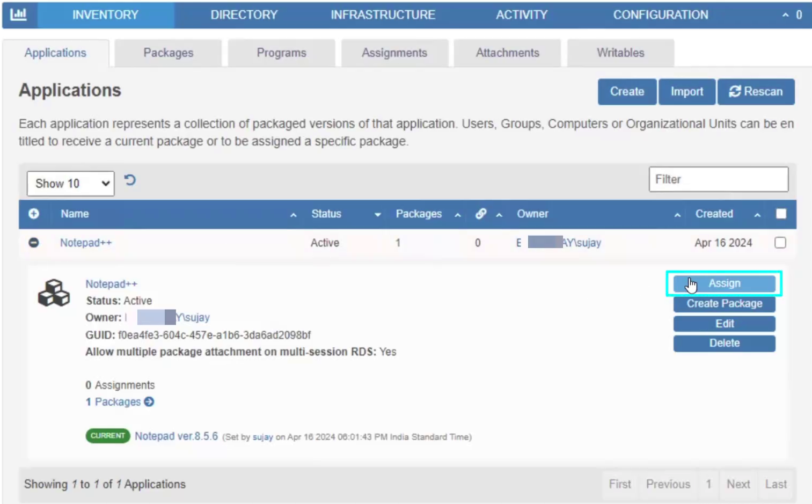Click the package cube icon beside Notepad++ details

point(53,293)
